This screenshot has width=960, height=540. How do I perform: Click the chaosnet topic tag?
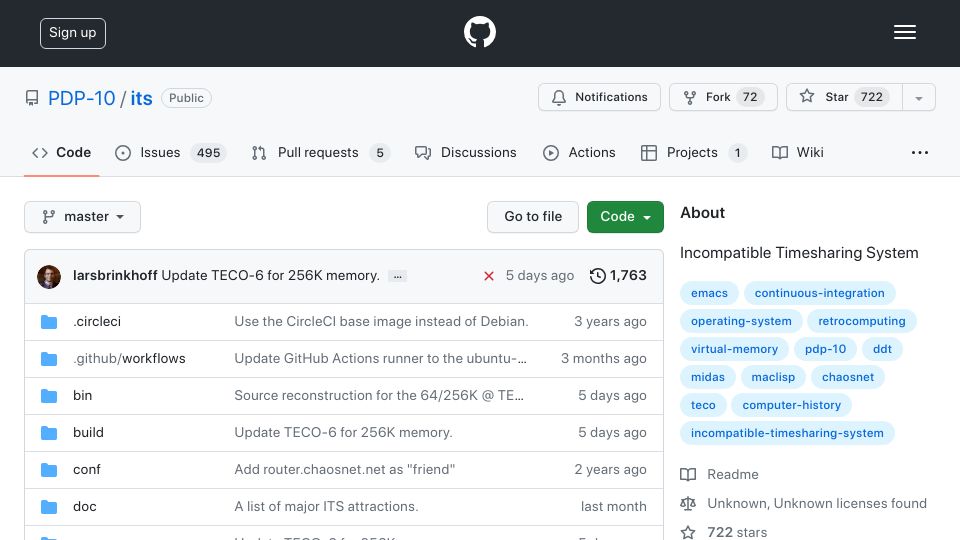click(x=847, y=377)
